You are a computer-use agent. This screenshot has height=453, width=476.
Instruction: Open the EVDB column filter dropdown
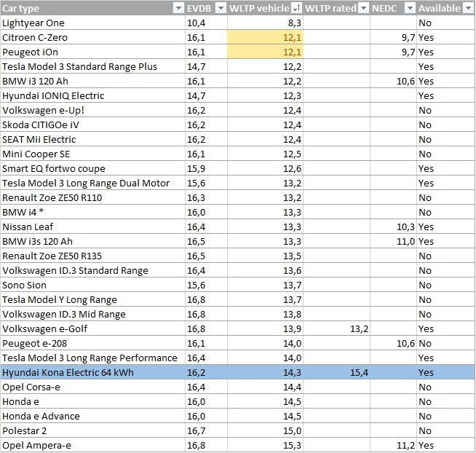click(221, 8)
